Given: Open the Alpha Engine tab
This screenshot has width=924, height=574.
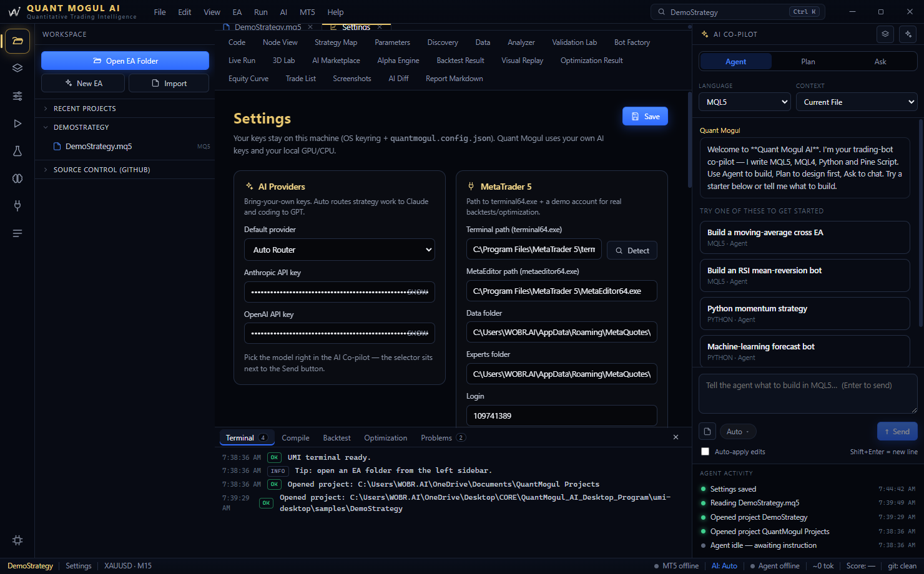Looking at the screenshot, I should point(398,61).
